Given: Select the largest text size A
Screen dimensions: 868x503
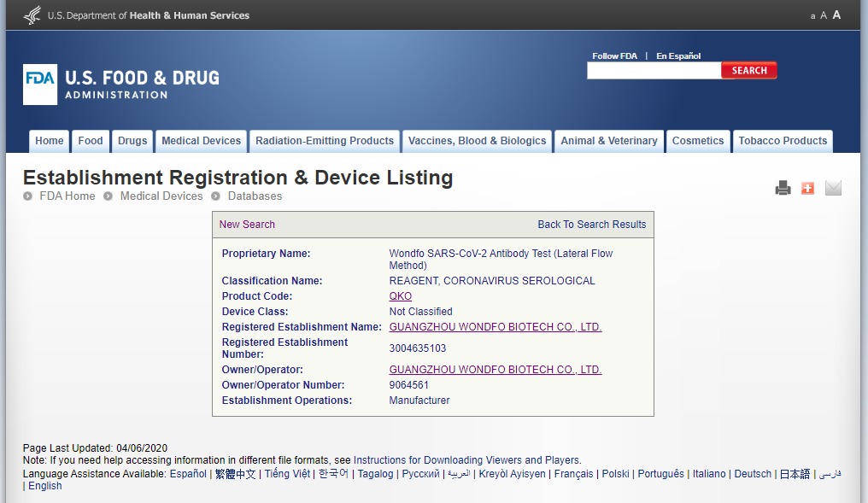Looking at the screenshot, I should 837,15.
